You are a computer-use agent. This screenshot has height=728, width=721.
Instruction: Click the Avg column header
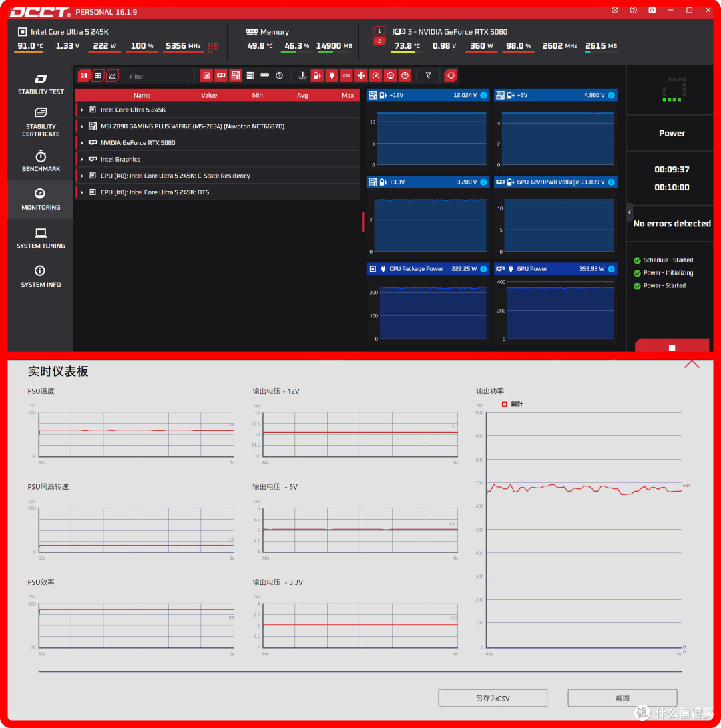point(302,96)
